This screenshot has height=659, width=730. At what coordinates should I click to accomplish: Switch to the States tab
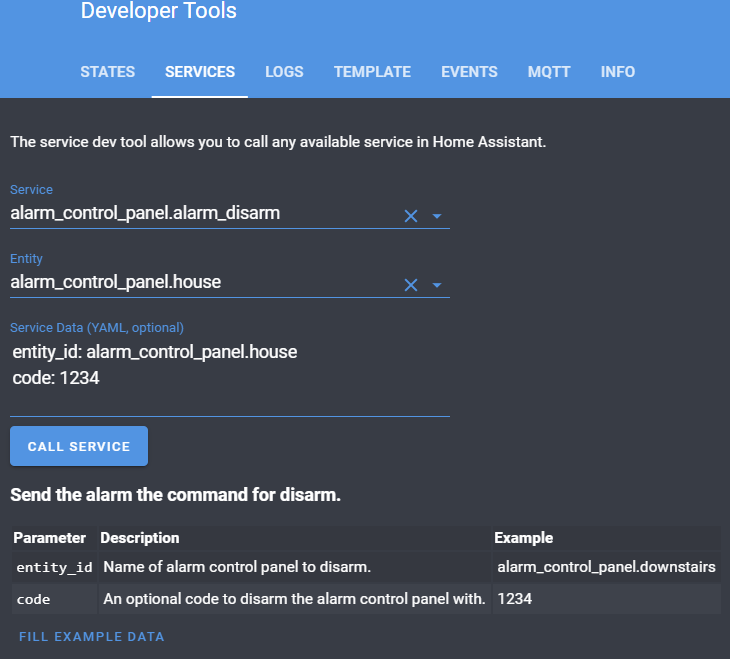[108, 72]
